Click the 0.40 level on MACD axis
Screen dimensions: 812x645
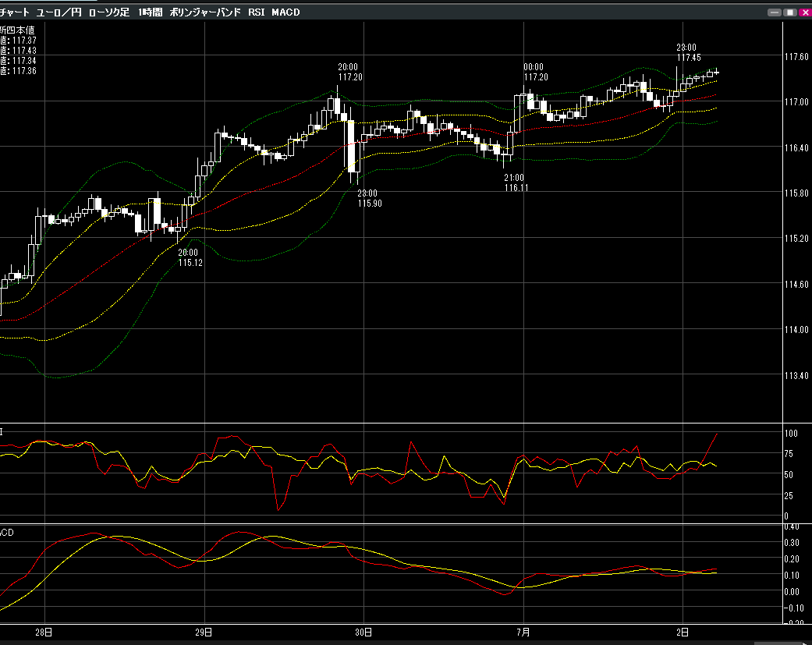793,526
